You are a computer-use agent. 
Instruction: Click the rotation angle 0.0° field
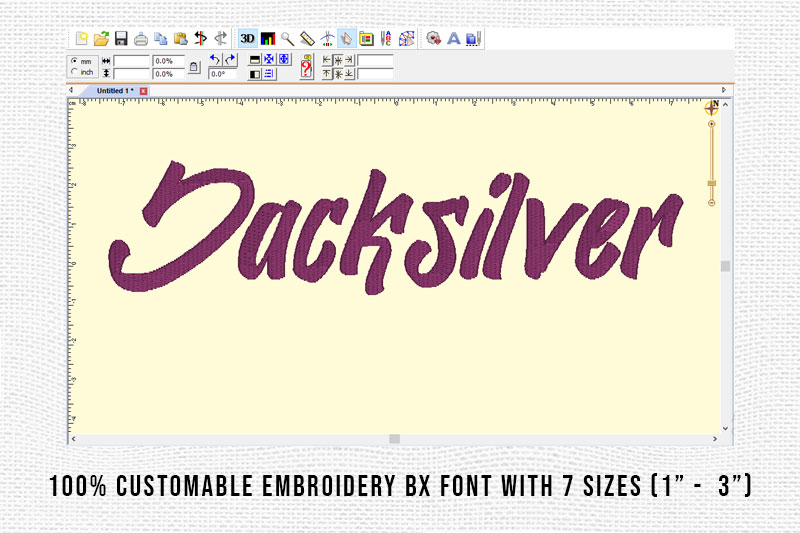[222, 74]
